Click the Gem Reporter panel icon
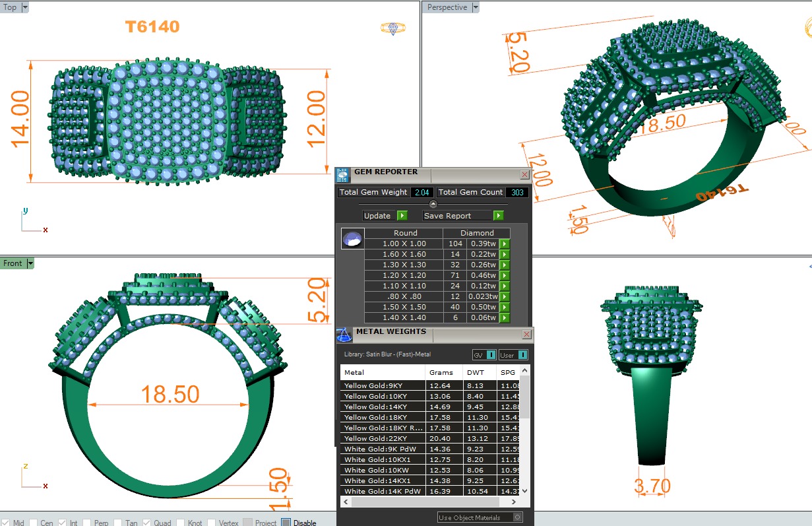The height and width of the screenshot is (526, 812). pyautogui.click(x=342, y=175)
